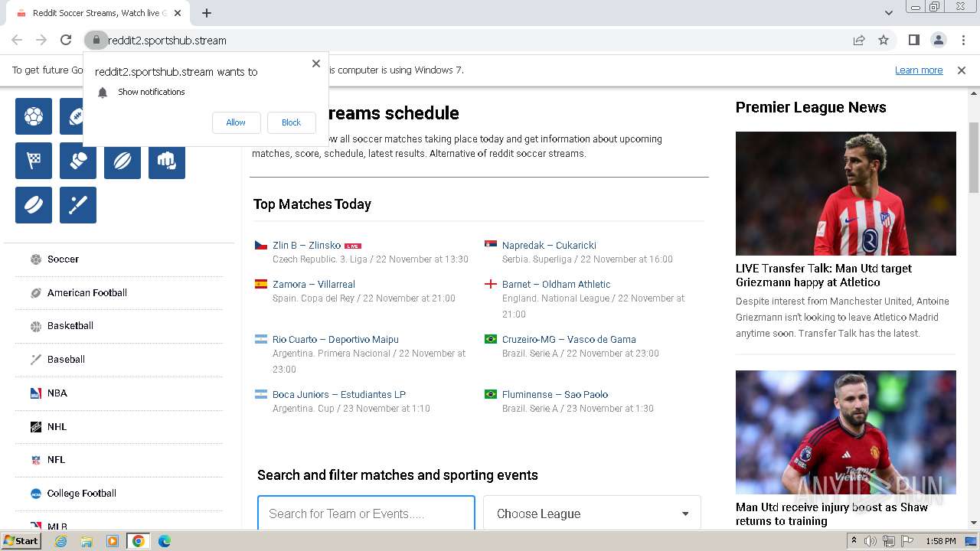Open the clock showing 1:58 PM
This screenshot has height=551, width=980.
coord(940,541)
